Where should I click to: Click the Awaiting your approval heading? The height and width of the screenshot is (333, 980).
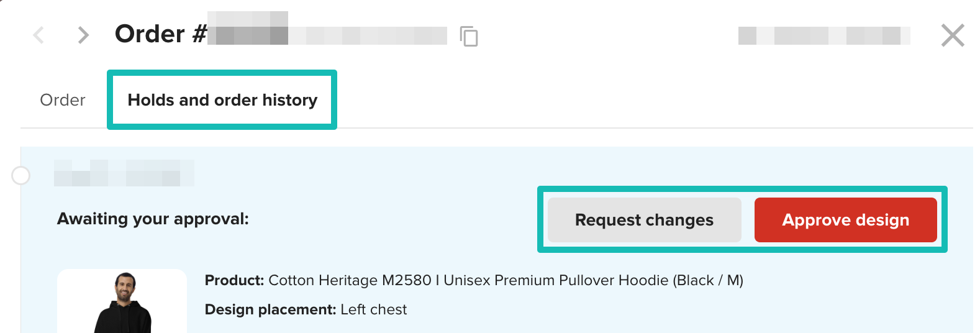153,219
